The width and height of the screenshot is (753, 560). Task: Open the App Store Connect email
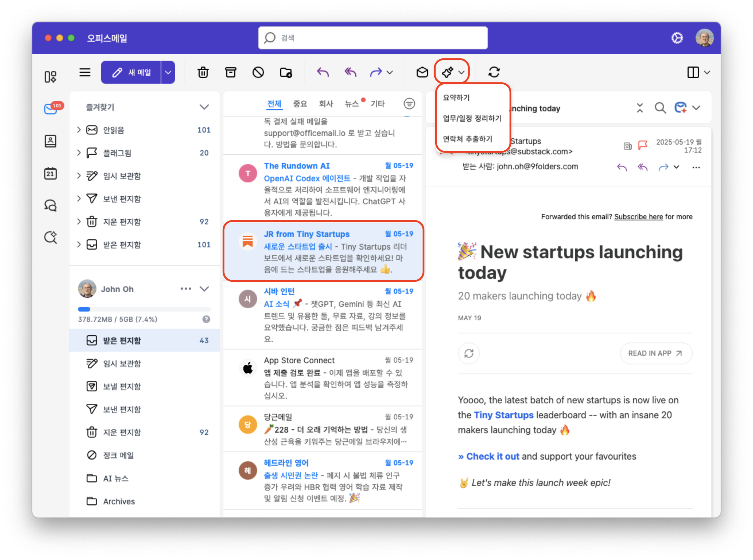[x=323, y=378]
